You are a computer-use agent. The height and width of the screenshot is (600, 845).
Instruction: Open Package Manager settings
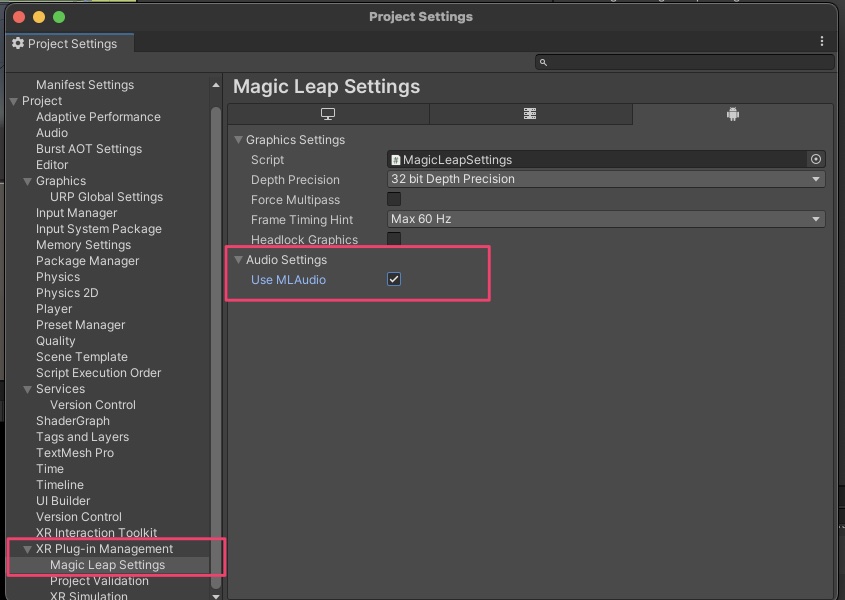(87, 261)
